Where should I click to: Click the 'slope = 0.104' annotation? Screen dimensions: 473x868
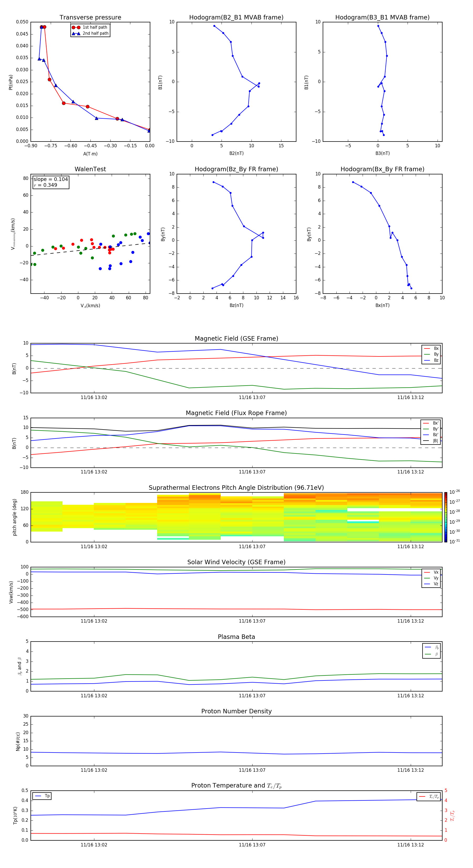pyautogui.click(x=51, y=179)
